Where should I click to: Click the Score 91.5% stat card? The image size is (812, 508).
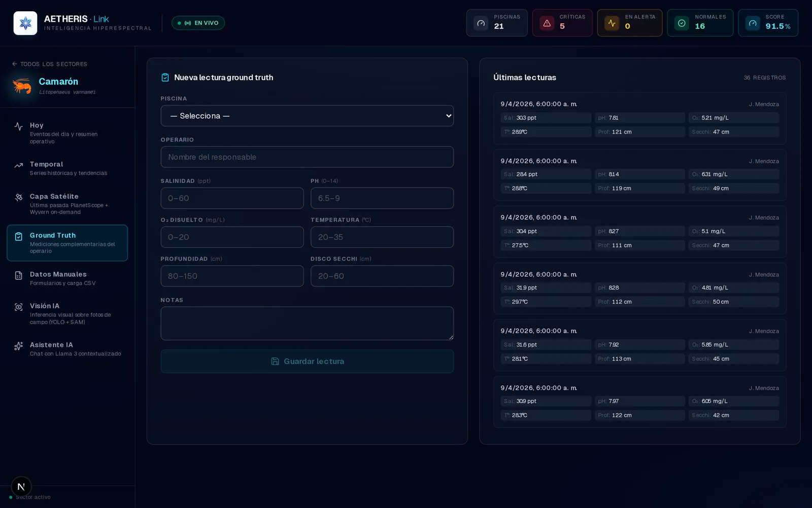click(x=768, y=23)
